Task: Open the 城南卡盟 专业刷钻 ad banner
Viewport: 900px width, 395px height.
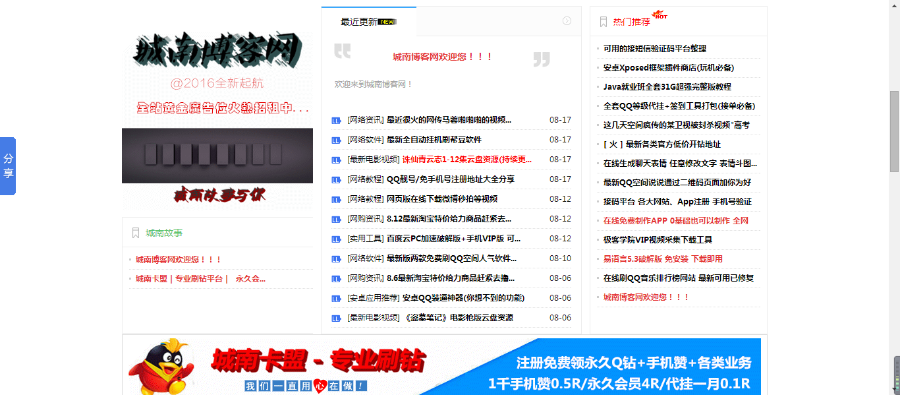Action: [442, 366]
